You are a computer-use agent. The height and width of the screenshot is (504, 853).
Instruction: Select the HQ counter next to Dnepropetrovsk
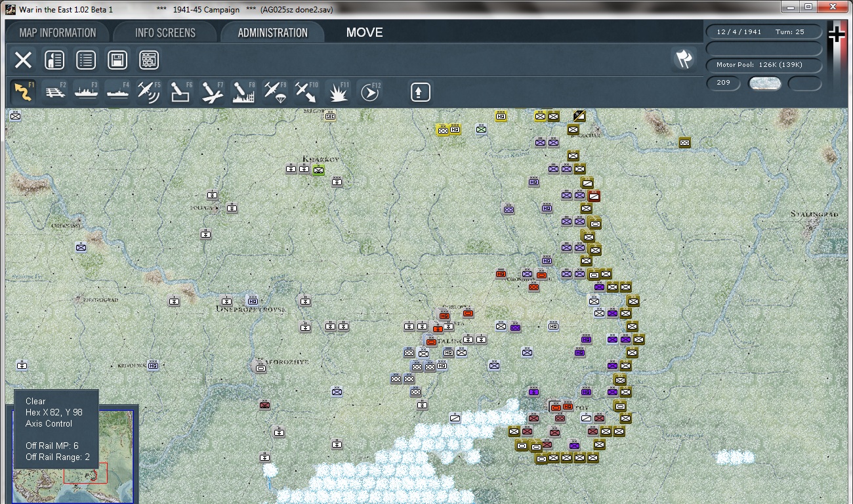(x=253, y=301)
